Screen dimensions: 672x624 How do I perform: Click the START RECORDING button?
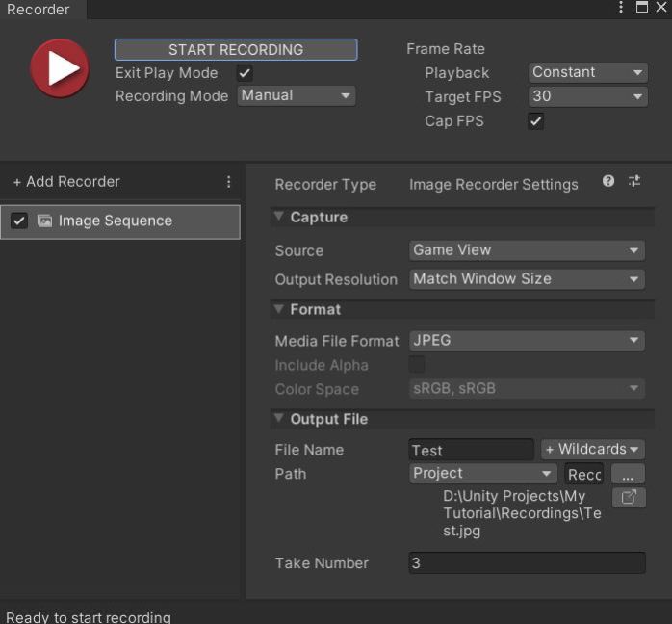[x=236, y=50]
